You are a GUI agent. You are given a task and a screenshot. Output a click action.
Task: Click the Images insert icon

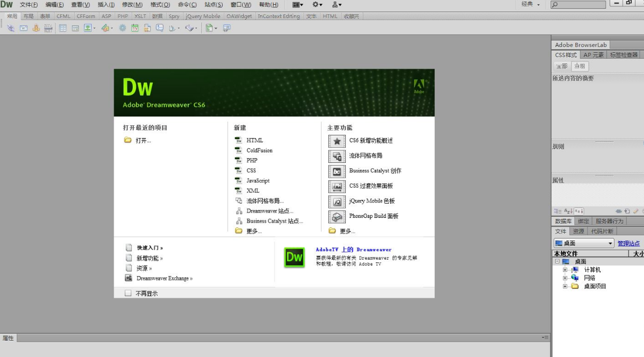coord(88,28)
